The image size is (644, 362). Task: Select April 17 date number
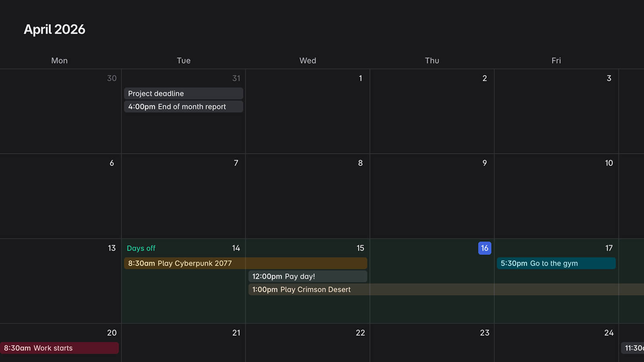[609, 248]
